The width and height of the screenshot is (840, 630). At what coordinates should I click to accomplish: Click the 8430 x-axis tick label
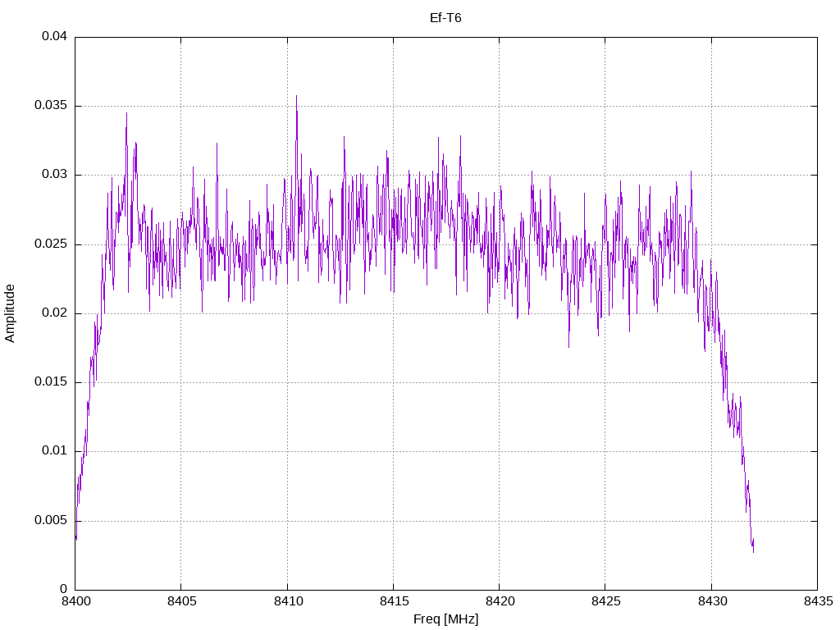(712, 601)
